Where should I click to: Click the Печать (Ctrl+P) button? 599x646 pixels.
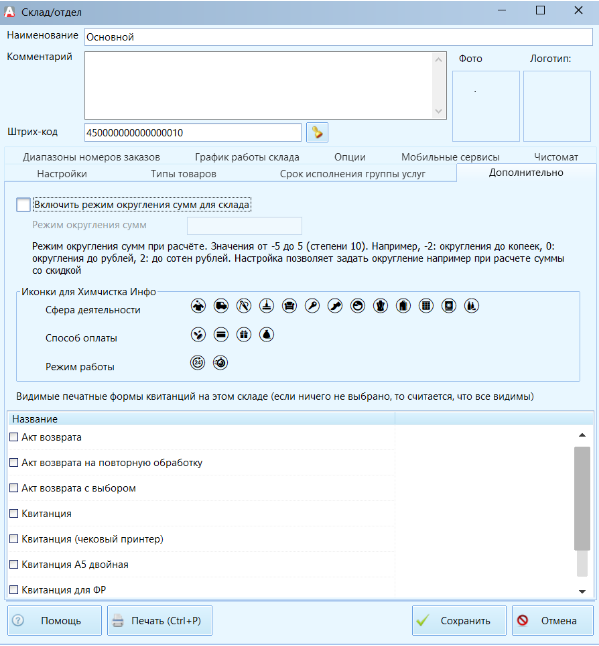(160, 620)
